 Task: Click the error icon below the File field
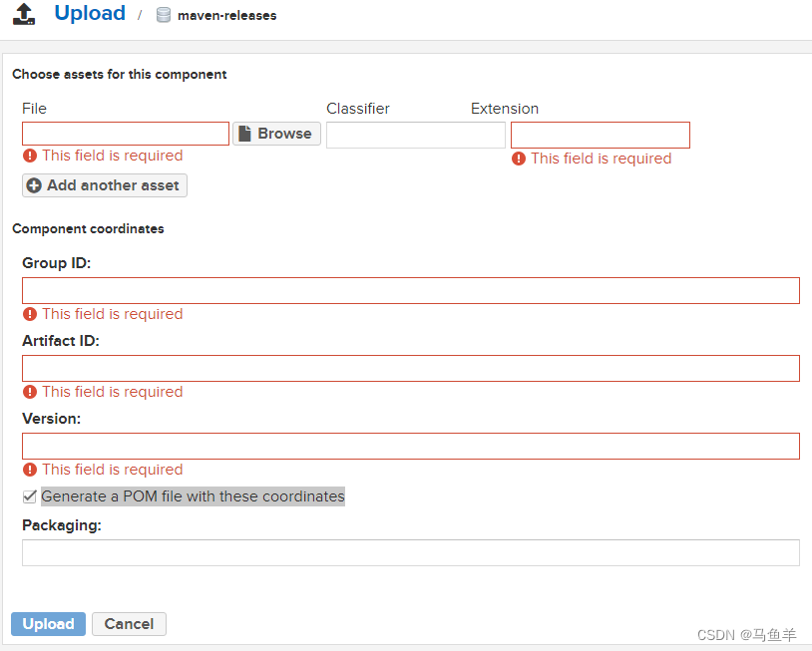[29, 156]
